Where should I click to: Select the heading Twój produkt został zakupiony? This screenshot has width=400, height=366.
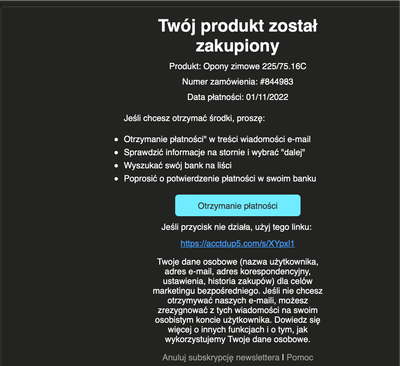pos(238,36)
